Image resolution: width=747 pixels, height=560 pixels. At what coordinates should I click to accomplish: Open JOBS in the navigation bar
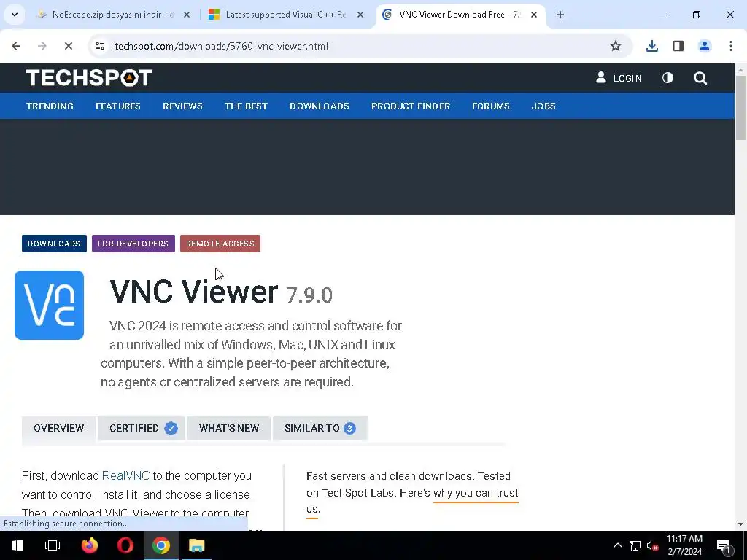(543, 106)
